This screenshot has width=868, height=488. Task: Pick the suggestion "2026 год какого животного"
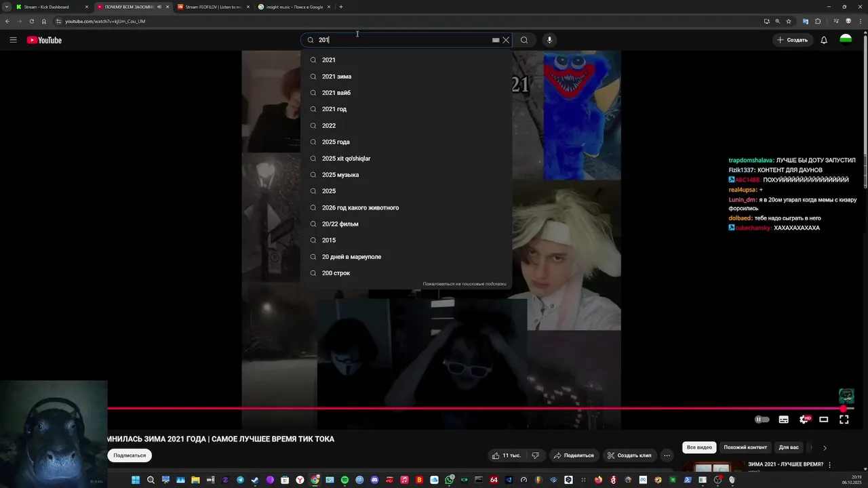point(406,207)
